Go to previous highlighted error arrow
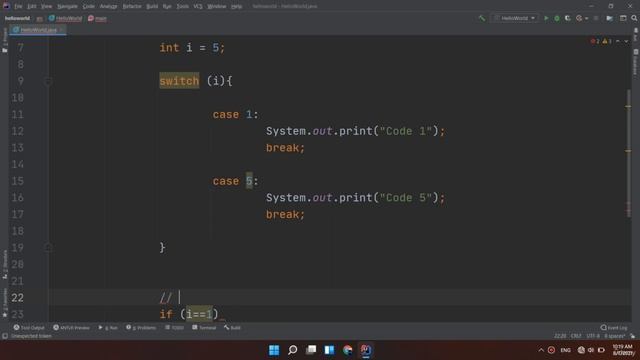 coord(618,41)
